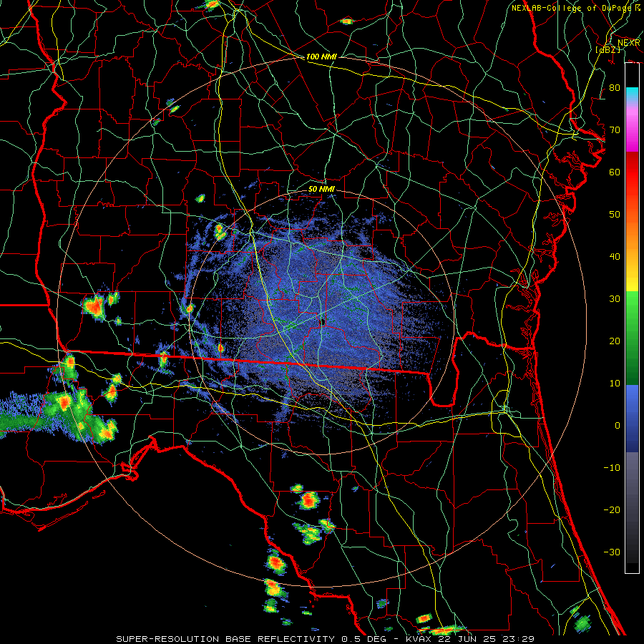This screenshot has height=644, width=644.
Task: Click the 0 value on the dBZ scale
Action: (618, 426)
